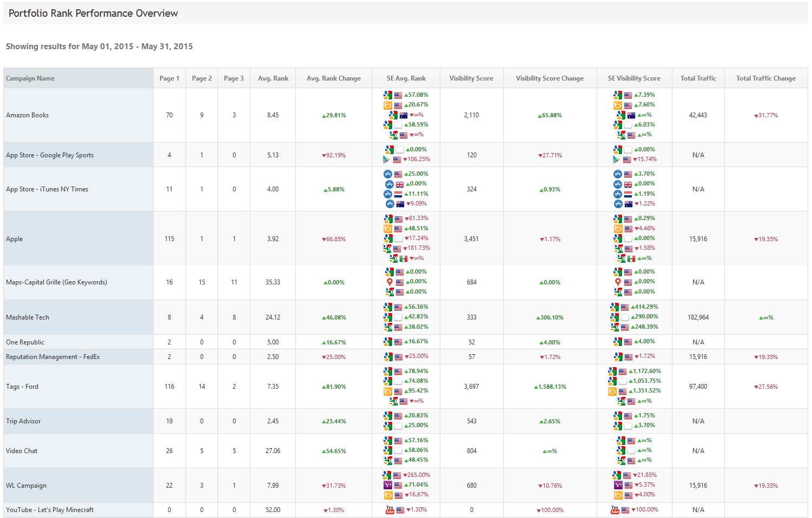Sort by the Campaign Name column header
The image size is (812, 518).
click(30, 78)
